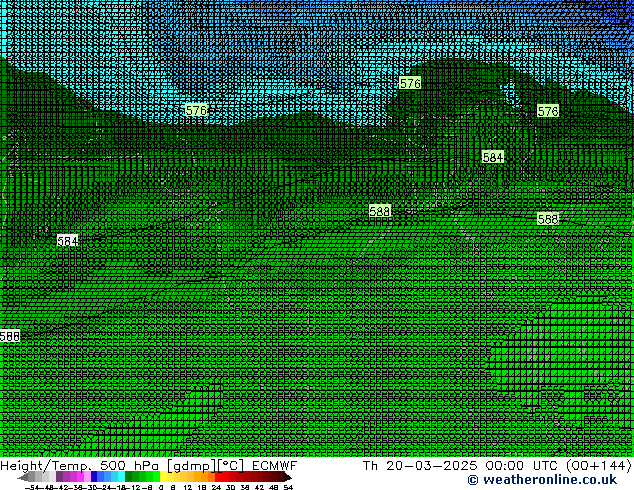This screenshot has height=490, width=634.
Task: Click the '500 hPa' pressure level text
Action: [129, 466]
